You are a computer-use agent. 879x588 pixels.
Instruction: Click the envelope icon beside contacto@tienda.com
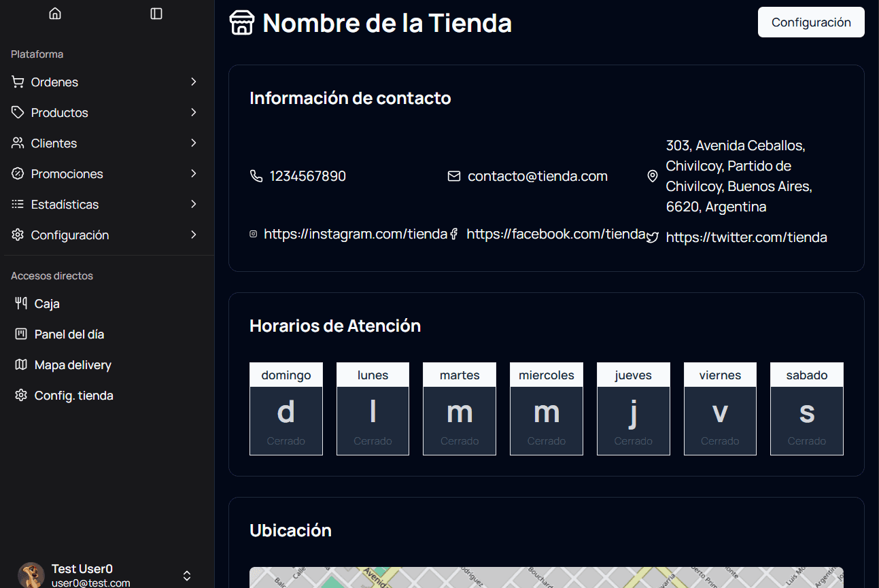454,176
